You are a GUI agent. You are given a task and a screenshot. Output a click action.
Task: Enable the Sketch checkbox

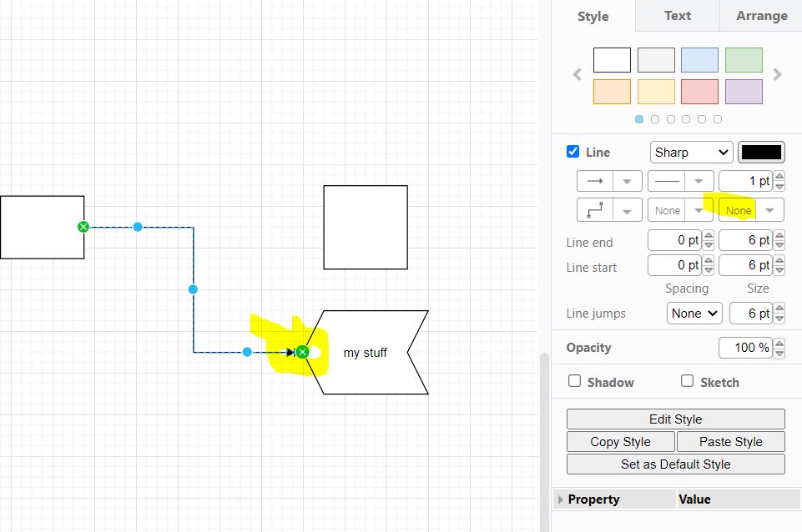point(687,381)
